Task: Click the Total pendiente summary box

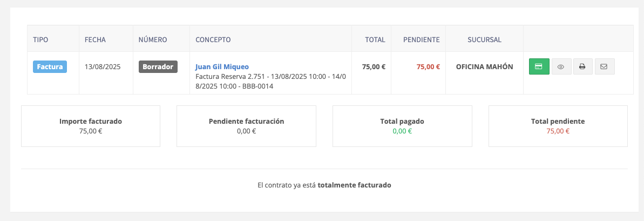Action: pyautogui.click(x=558, y=126)
